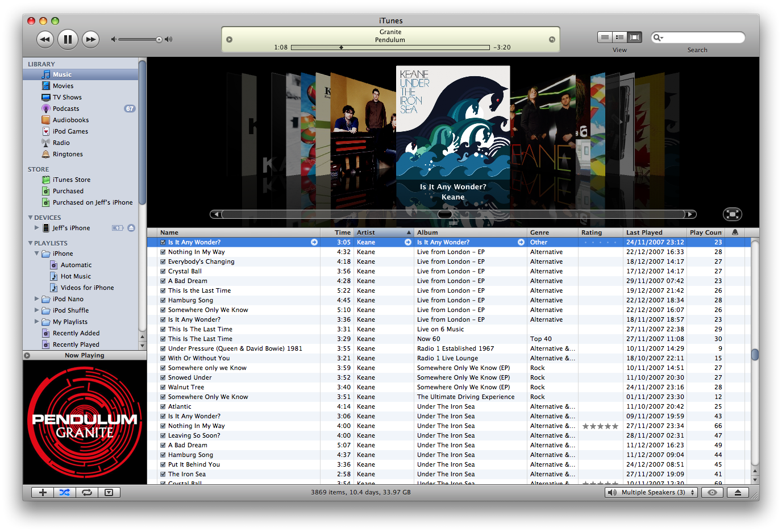The width and height of the screenshot is (782, 532).
Task: Uncheck the Nothing In My Way 4:32 track
Action: tap(163, 252)
